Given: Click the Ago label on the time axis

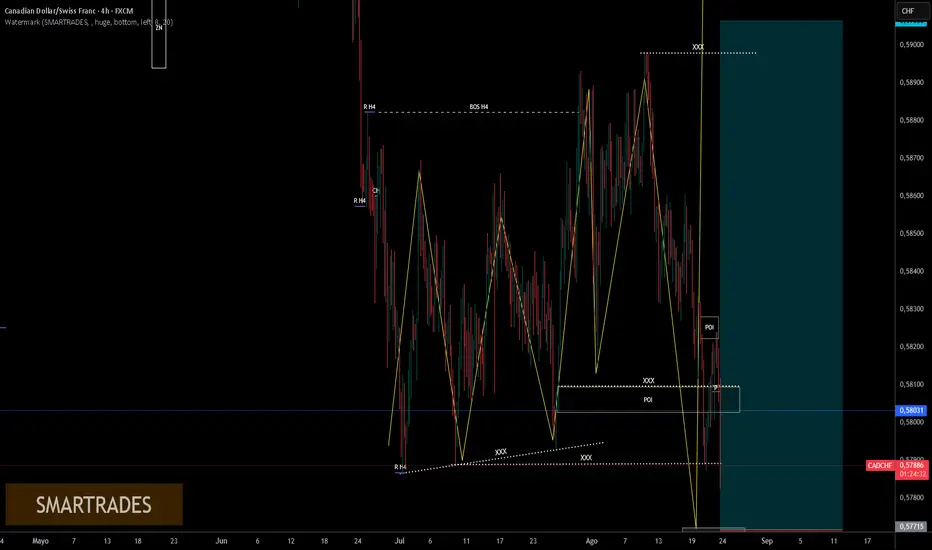Looking at the screenshot, I should 591,541.
